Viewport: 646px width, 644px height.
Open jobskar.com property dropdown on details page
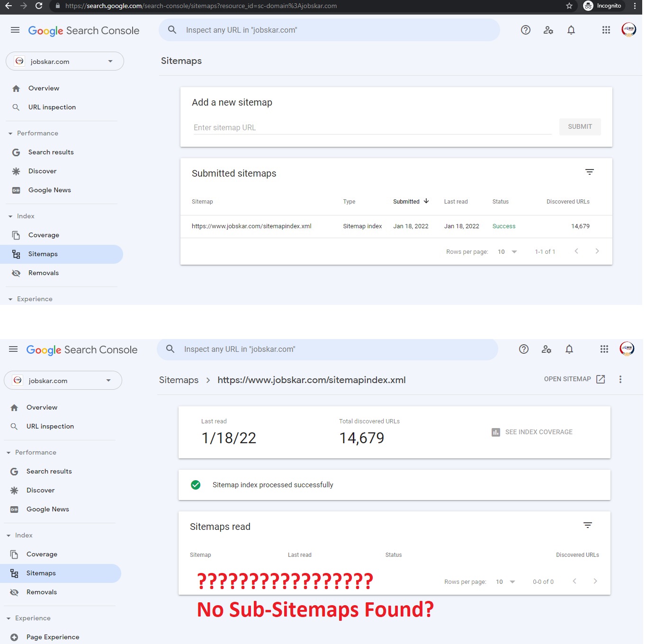[x=63, y=380]
